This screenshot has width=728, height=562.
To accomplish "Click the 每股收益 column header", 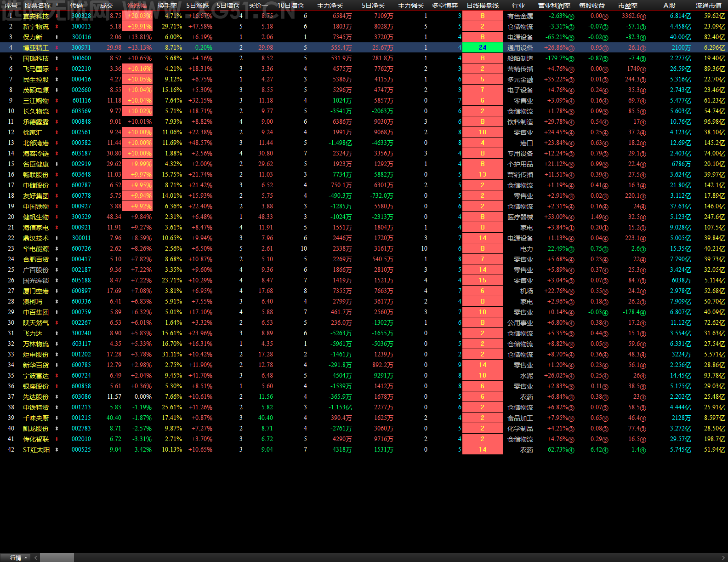I will click(592, 6).
